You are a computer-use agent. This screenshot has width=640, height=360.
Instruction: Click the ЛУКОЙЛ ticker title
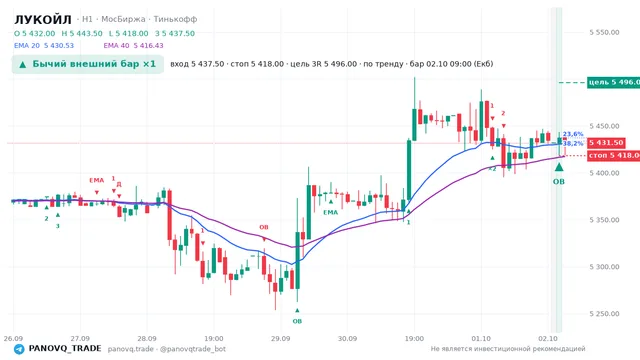click(43, 19)
